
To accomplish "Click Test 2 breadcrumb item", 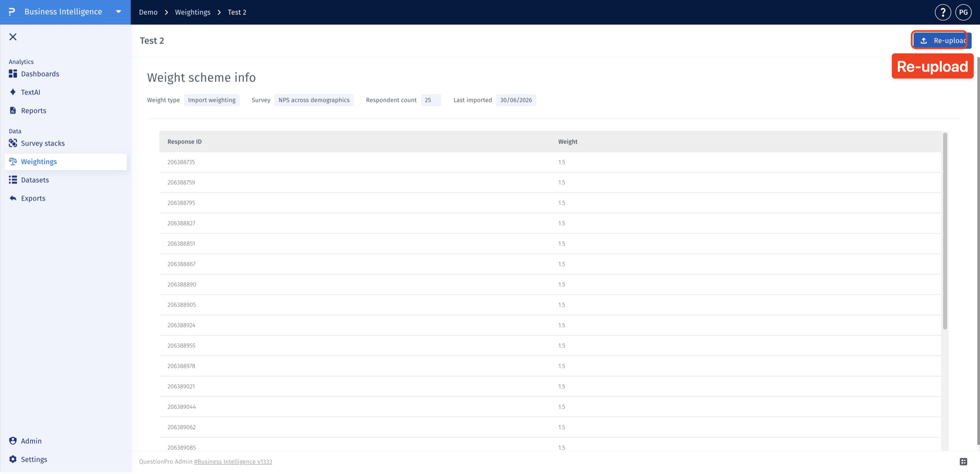I will click(237, 12).
